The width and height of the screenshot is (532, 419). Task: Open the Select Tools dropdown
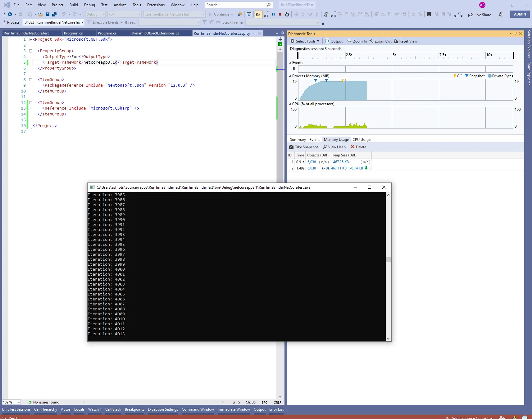pos(305,41)
